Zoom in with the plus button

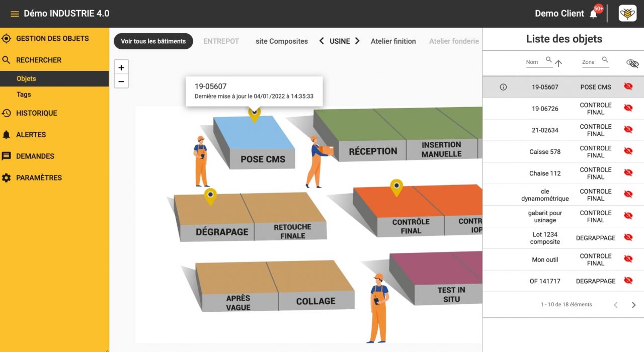pyautogui.click(x=121, y=67)
